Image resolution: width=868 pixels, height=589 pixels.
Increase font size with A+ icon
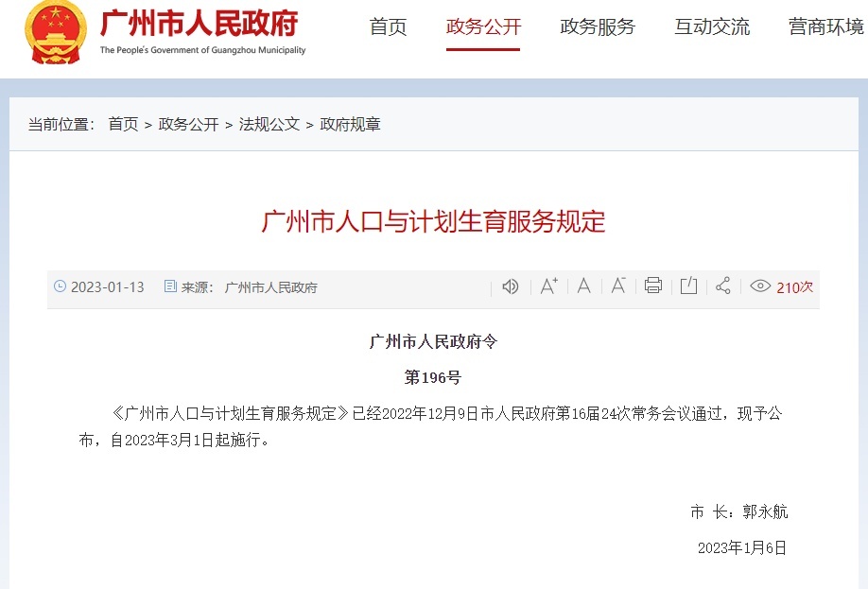coord(548,286)
